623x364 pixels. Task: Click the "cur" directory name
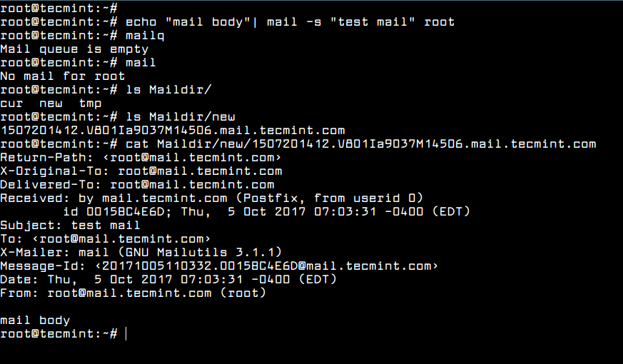click(11, 103)
